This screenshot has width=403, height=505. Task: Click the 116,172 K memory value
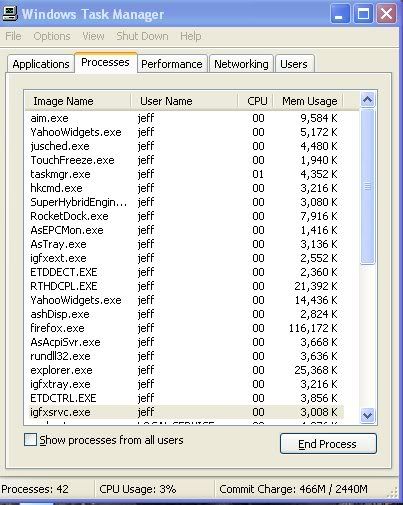click(x=313, y=328)
